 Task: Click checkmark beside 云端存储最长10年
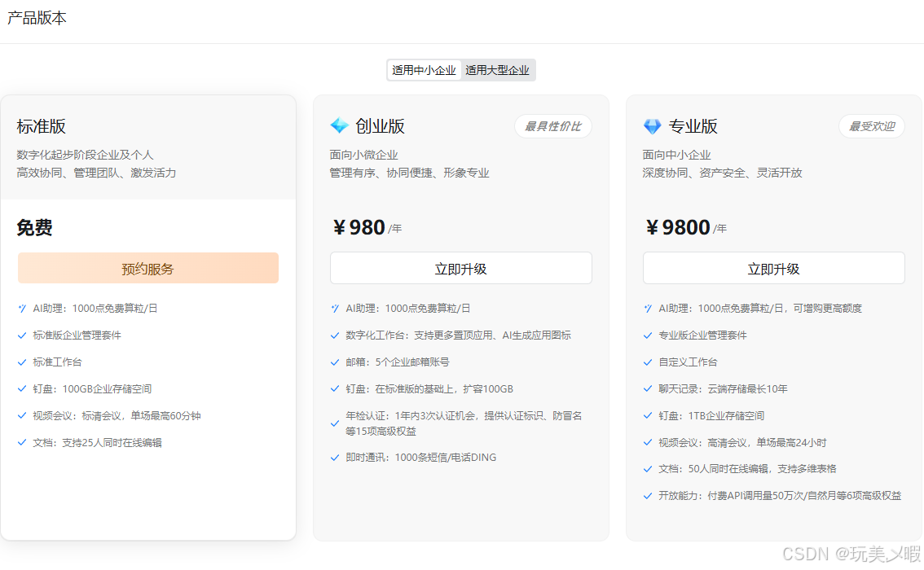tap(648, 388)
